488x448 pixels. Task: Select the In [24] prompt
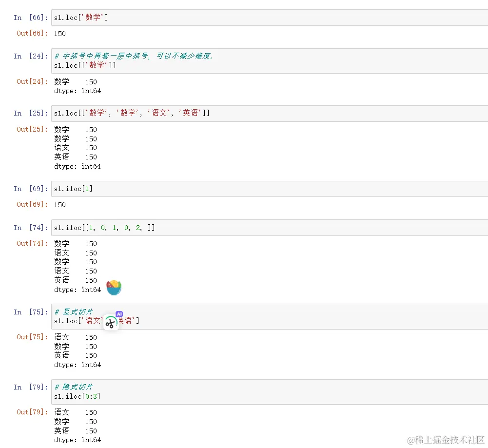coord(31,57)
